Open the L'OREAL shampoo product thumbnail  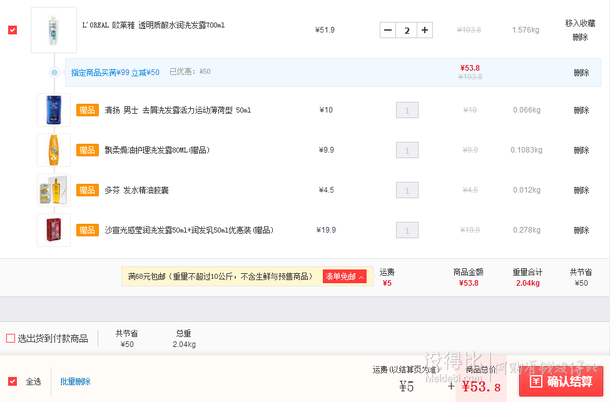coord(54,30)
